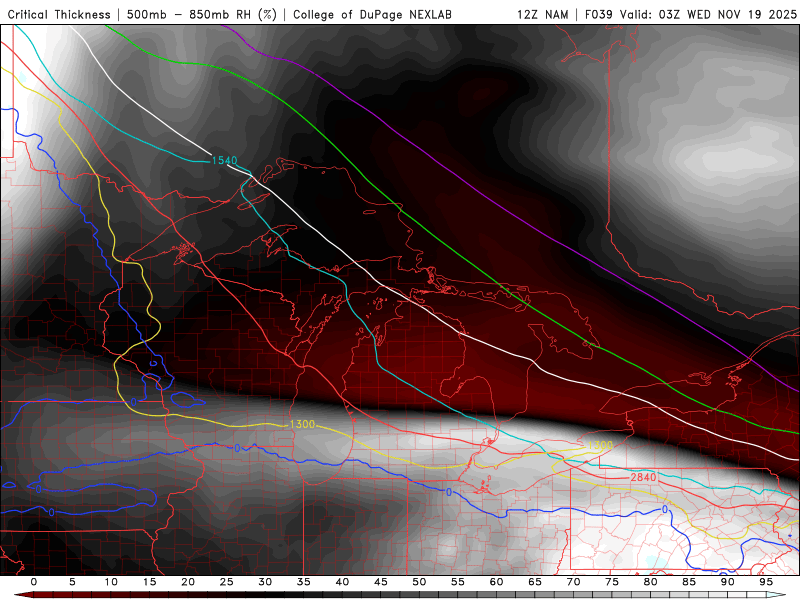
Task: Select the "12Z NAM" model run label
Action: pyautogui.click(x=543, y=14)
